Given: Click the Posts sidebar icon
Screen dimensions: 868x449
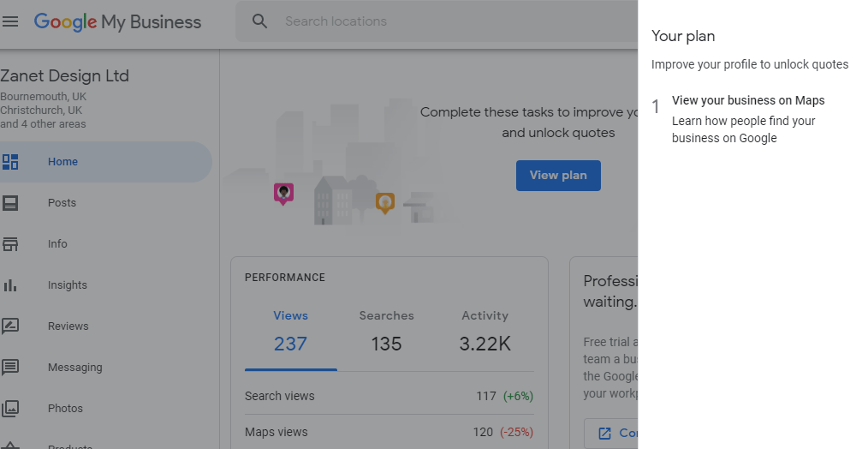Looking at the screenshot, I should pyautogui.click(x=10, y=203).
